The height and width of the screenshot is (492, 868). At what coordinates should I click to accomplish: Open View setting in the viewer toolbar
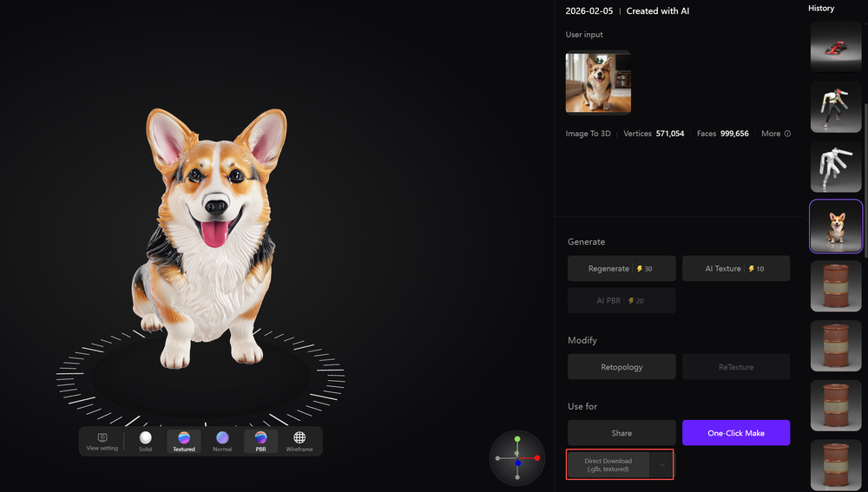(102, 441)
